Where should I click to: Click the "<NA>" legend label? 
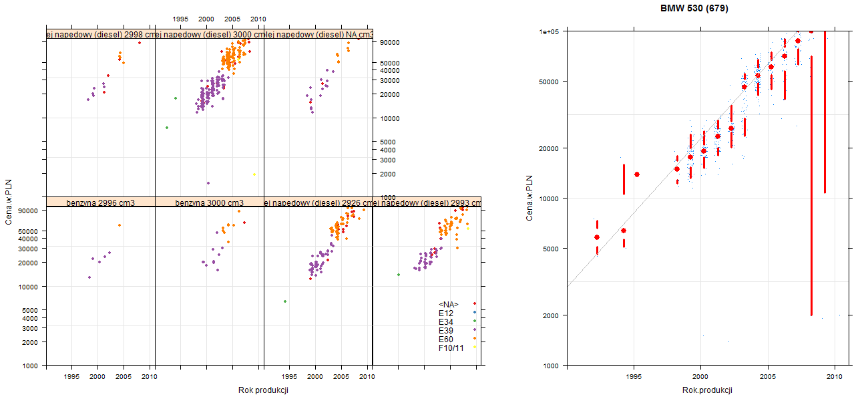pos(449,305)
